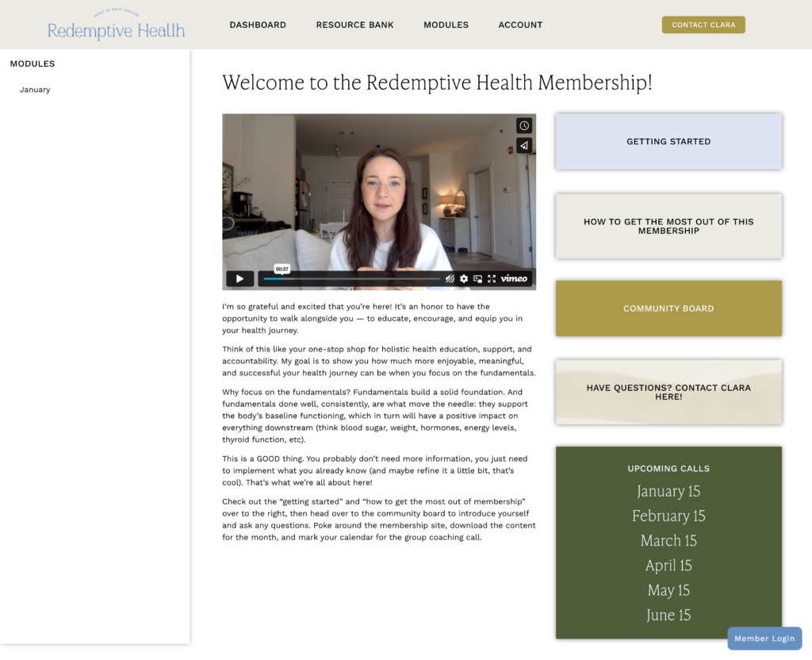
Task: Click the Welcome to Redemptive Health Membership heading
Action: click(x=437, y=82)
